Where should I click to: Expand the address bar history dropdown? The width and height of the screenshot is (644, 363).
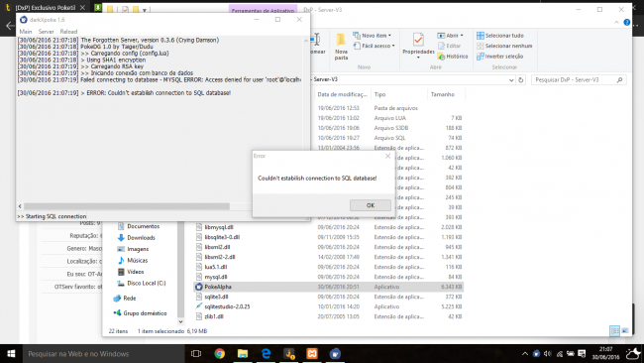(x=511, y=79)
